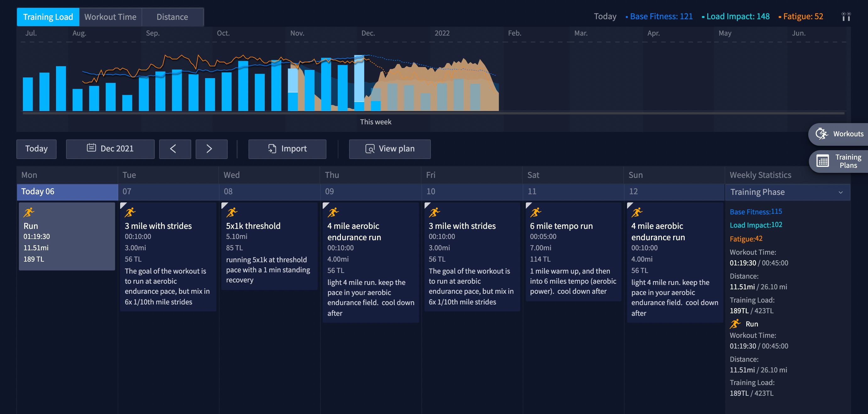Click the run icon on Friday's workout

435,212
